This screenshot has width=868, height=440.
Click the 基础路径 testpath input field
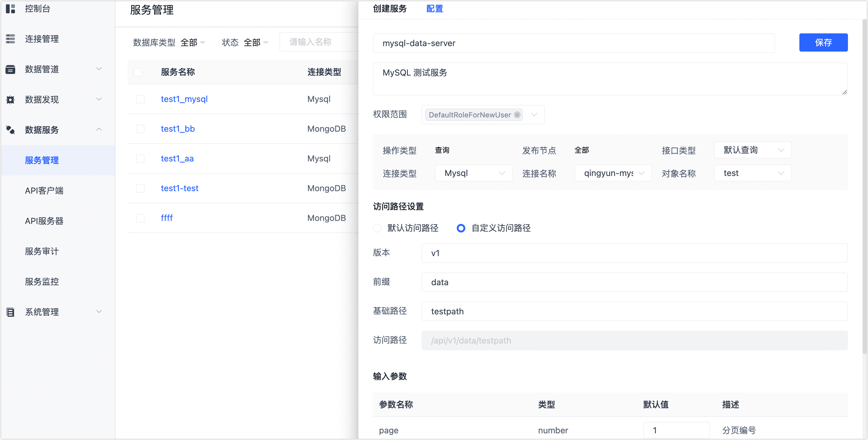click(x=634, y=311)
